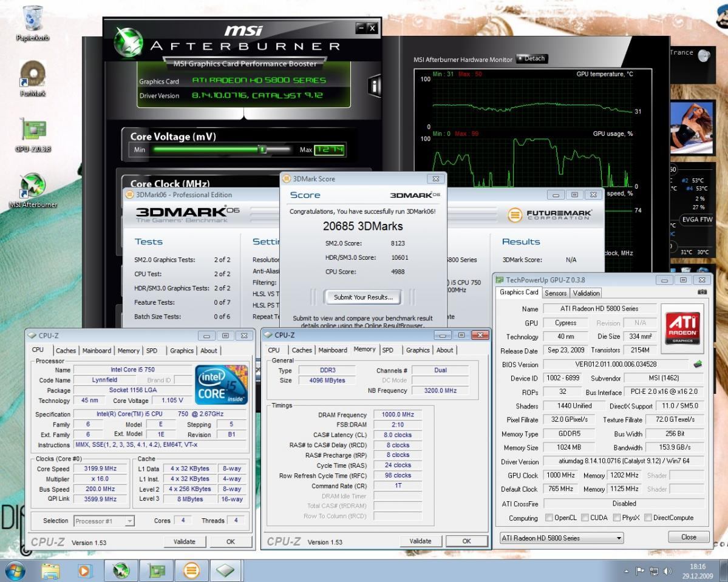Open the FurMark desktop shortcut
Viewport: 728px width, 582px height.
33,74
